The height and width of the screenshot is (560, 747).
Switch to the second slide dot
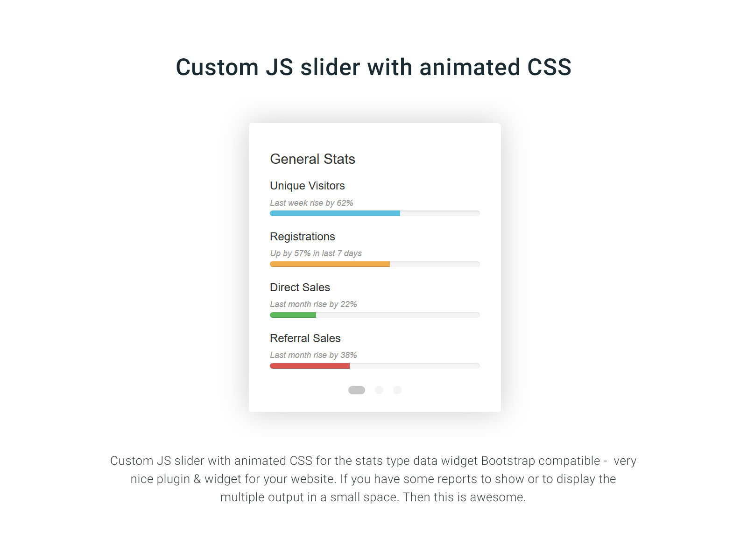[x=379, y=390]
